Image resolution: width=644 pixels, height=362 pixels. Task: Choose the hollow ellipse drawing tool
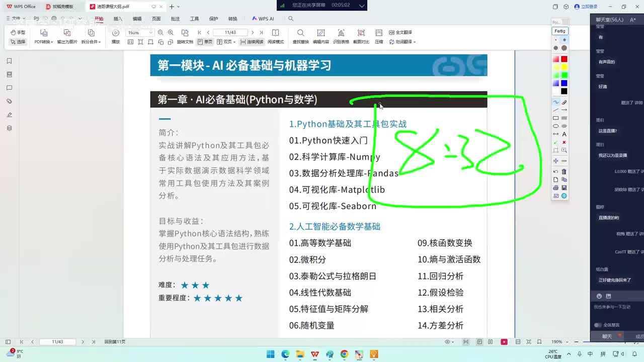(556, 126)
